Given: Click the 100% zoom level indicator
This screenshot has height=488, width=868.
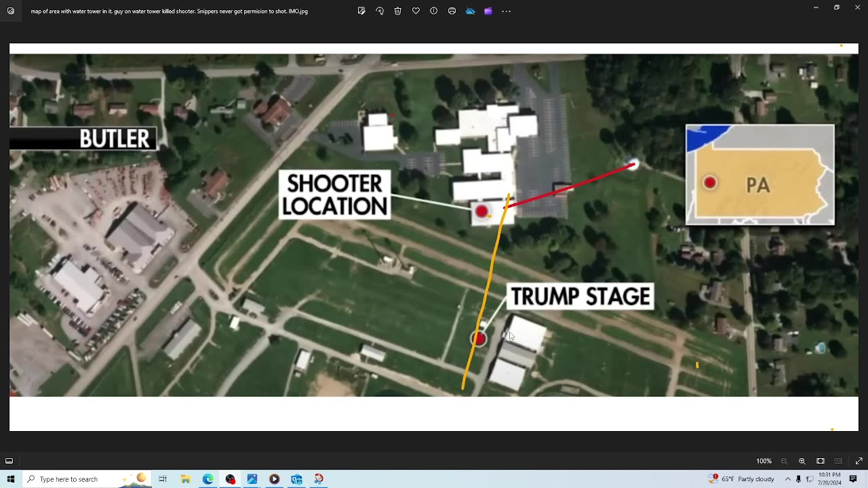Looking at the screenshot, I should 764,461.
